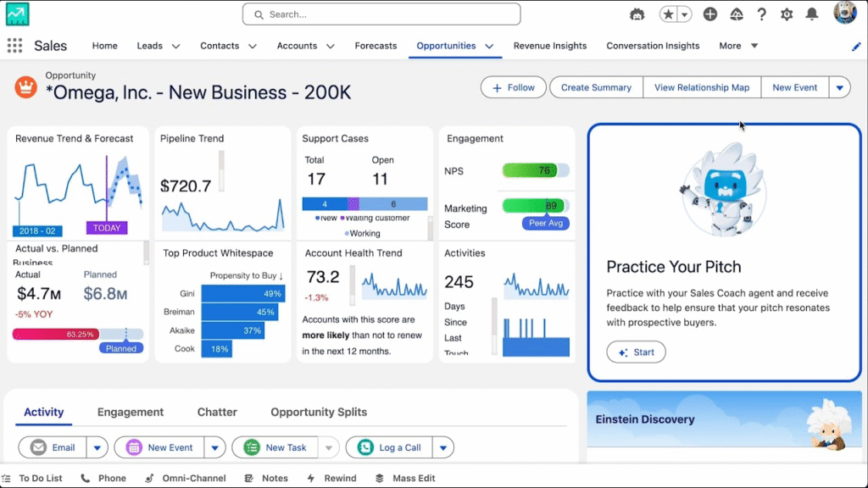868x488 pixels.
Task: Expand the Leads tab dropdown chevron
Action: (176, 47)
